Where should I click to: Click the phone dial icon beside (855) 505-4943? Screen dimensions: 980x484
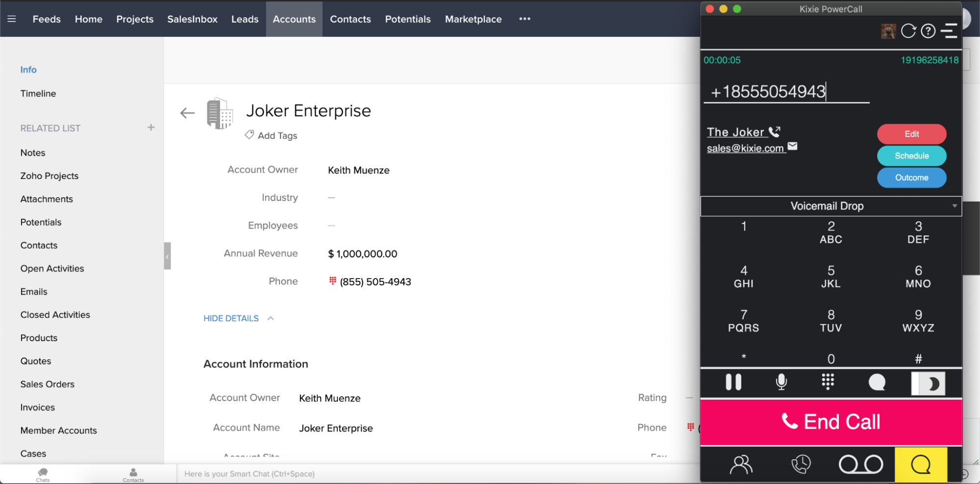pos(332,281)
